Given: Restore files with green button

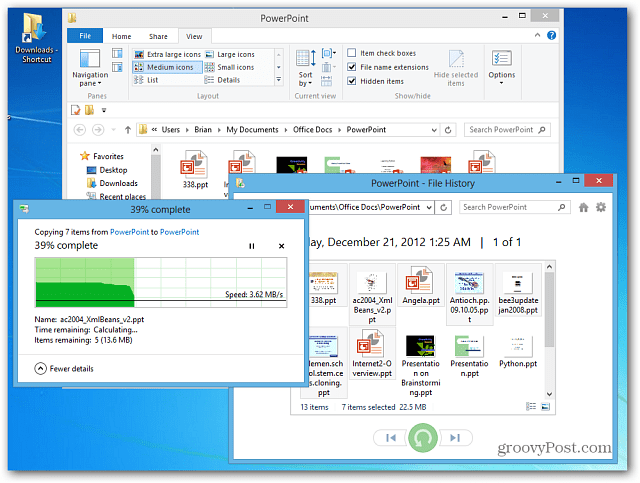Looking at the screenshot, I should (x=423, y=438).
